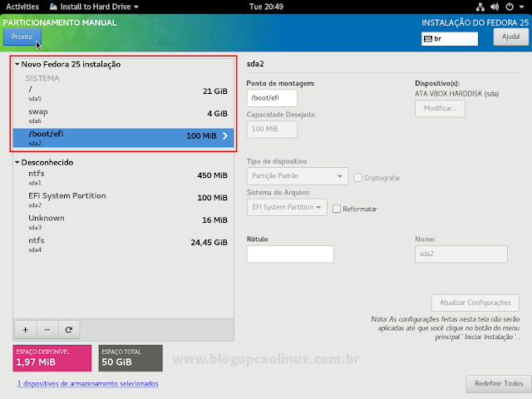Click the ESPAÇO TOTAL 50 GiB box
Image resolution: width=532 pixels, height=399 pixels.
[131, 358]
